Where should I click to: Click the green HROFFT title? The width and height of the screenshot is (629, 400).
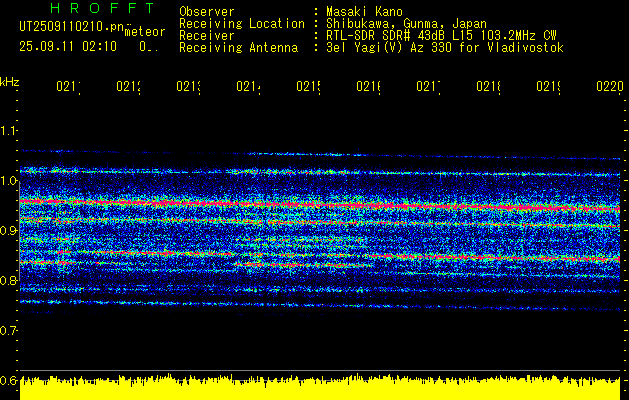pyautogui.click(x=102, y=8)
